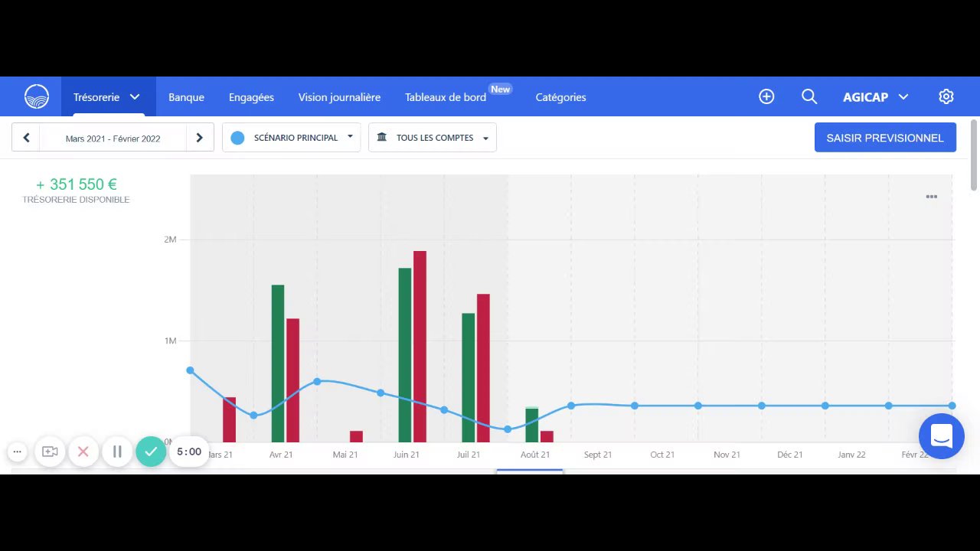Image resolution: width=980 pixels, height=551 pixels.
Task: Go to next period arrow
Action: click(200, 138)
